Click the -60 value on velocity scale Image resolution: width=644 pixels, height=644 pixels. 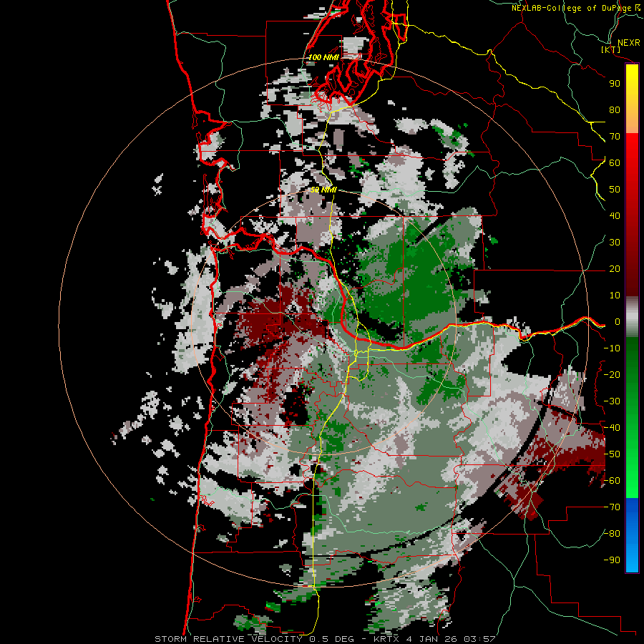[x=612, y=481]
